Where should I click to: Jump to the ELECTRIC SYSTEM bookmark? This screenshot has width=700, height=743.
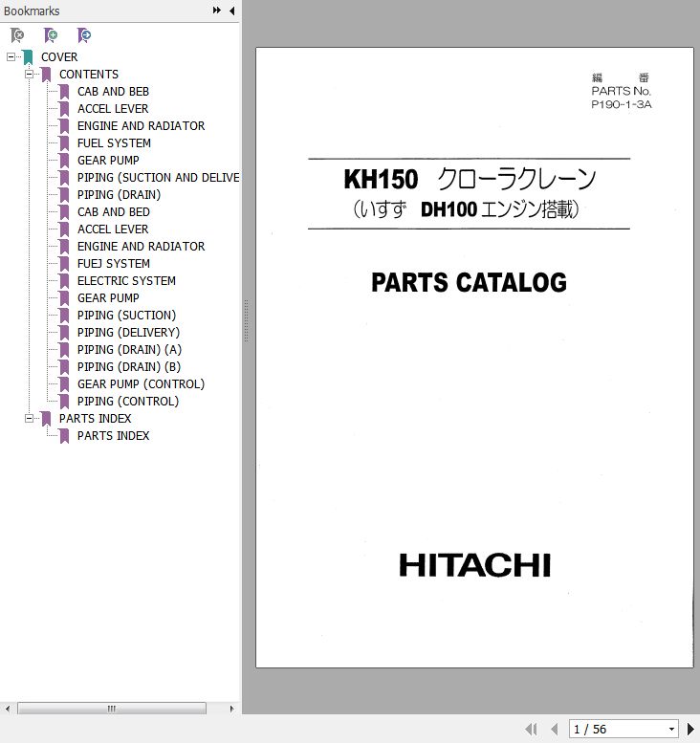[x=126, y=280]
